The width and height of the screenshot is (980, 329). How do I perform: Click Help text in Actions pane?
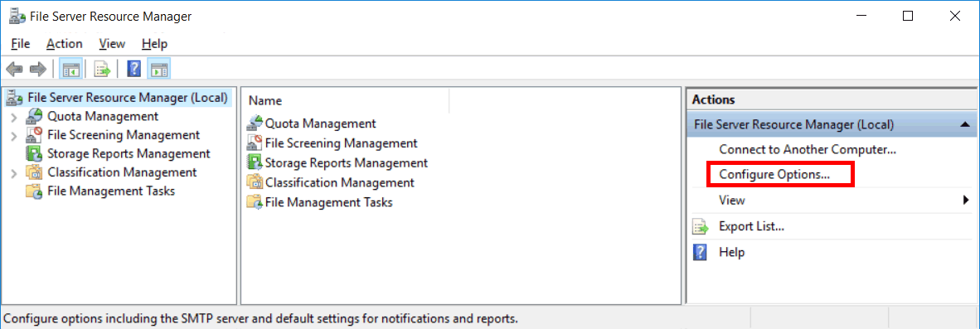[732, 253]
